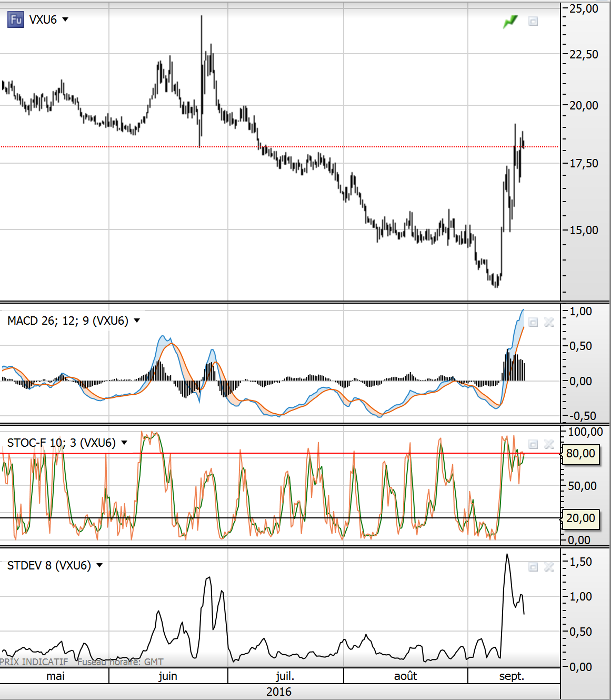Click the Fuseau horaire: GMT label
Image resolution: width=611 pixels, height=700 pixels.
(x=121, y=662)
